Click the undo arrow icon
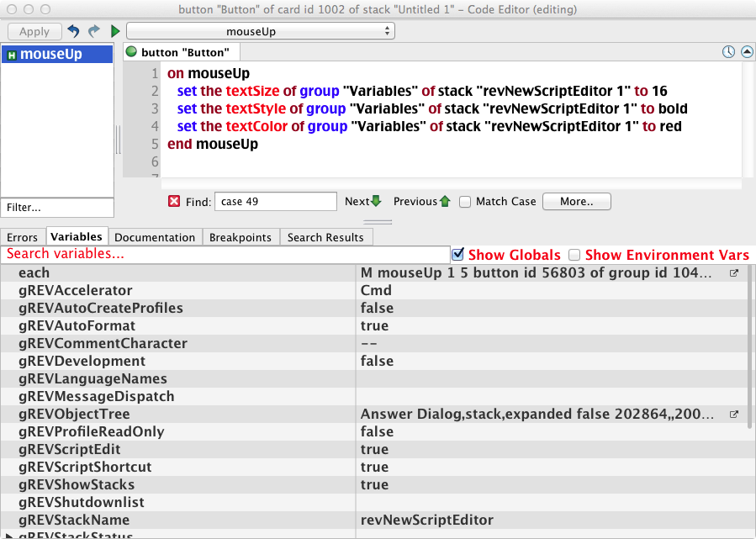The height and width of the screenshot is (539, 756). coord(73,31)
